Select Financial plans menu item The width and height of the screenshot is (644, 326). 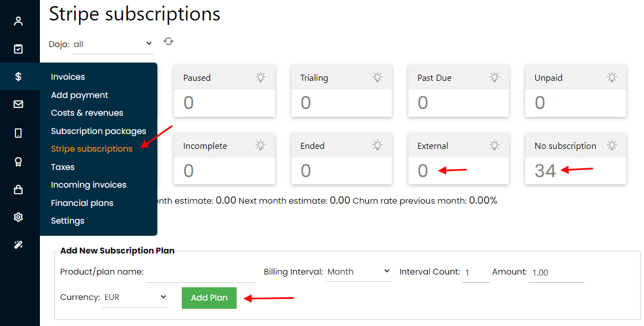[x=82, y=203]
